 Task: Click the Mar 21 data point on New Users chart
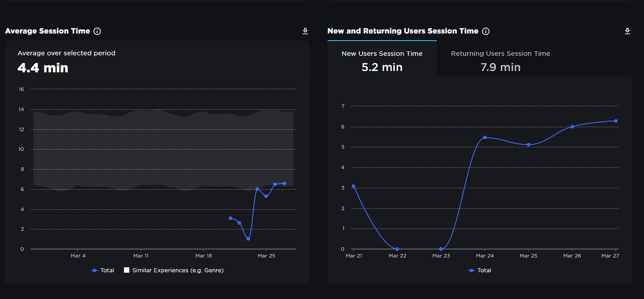tap(354, 186)
